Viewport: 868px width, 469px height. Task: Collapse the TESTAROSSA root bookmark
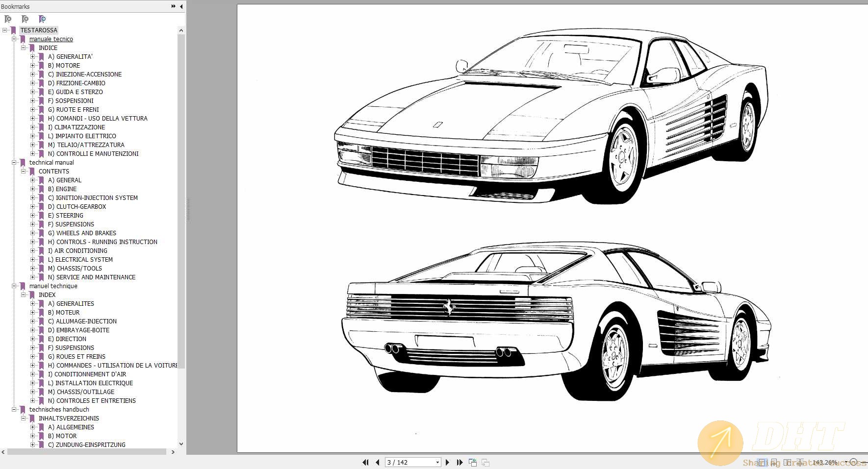click(x=5, y=30)
